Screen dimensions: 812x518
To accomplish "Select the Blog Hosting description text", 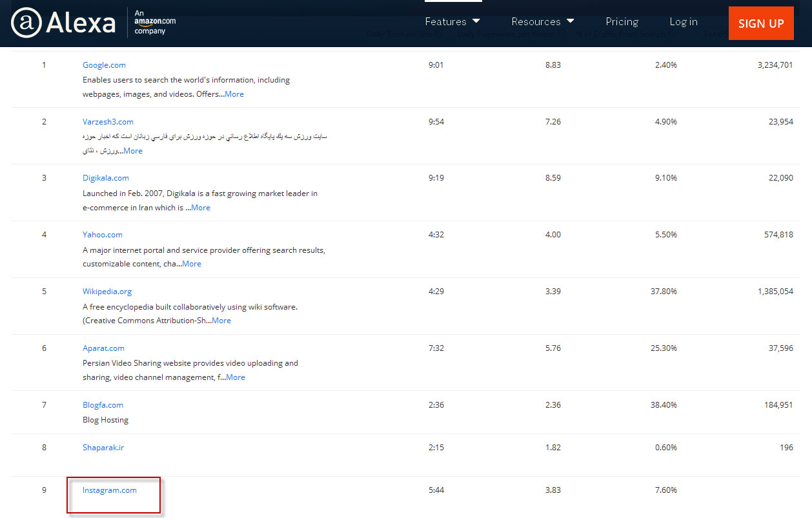I will point(106,420).
